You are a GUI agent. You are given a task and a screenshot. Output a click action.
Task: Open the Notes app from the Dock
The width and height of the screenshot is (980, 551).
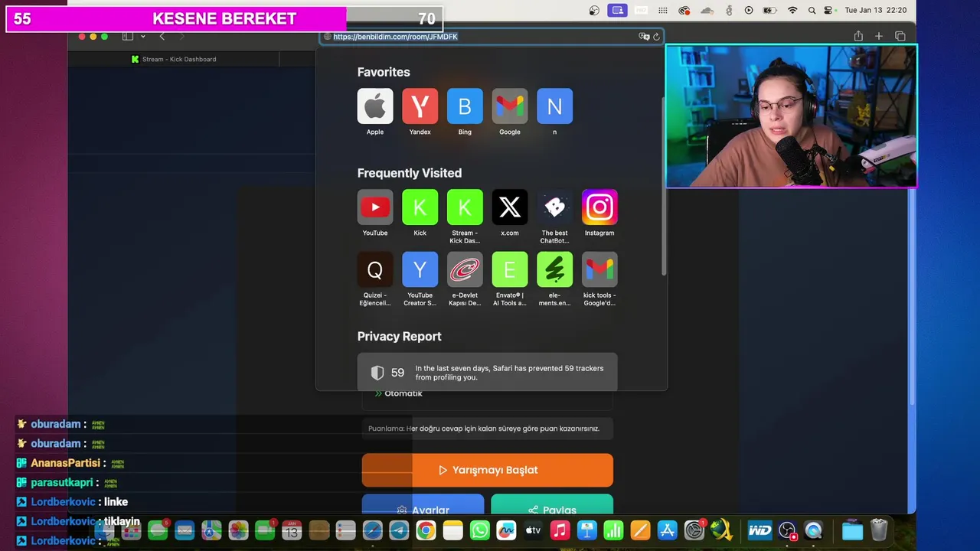tap(453, 530)
